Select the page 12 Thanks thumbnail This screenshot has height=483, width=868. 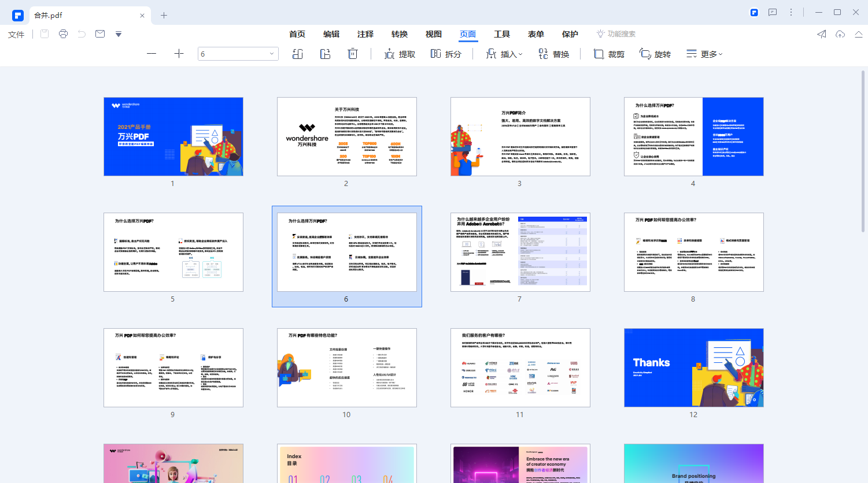[694, 367]
